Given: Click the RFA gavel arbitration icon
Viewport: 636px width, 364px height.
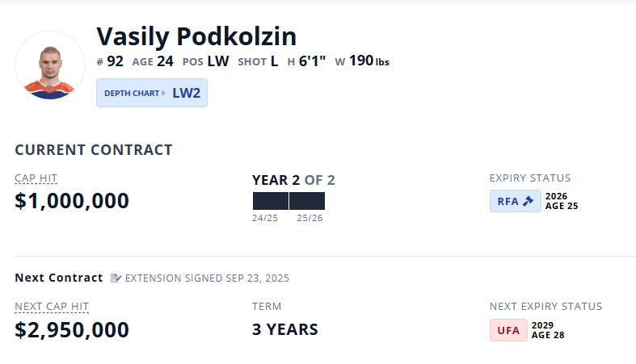Looking at the screenshot, I should 528,201.
